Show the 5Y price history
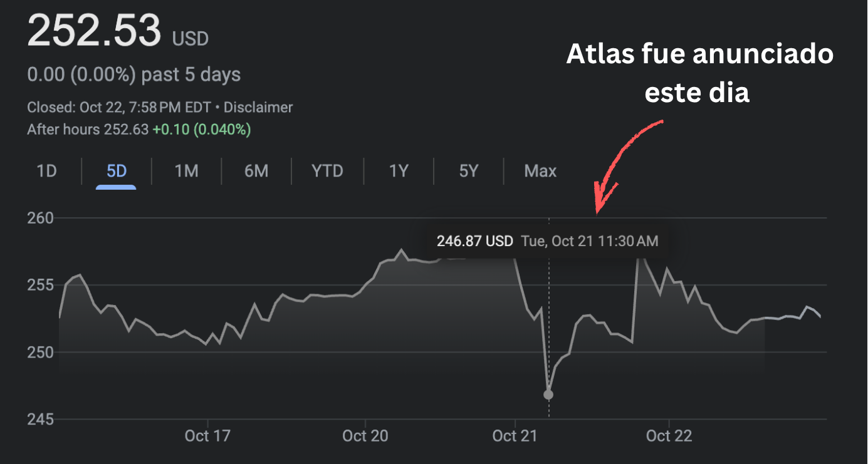The height and width of the screenshot is (464, 868). click(468, 171)
